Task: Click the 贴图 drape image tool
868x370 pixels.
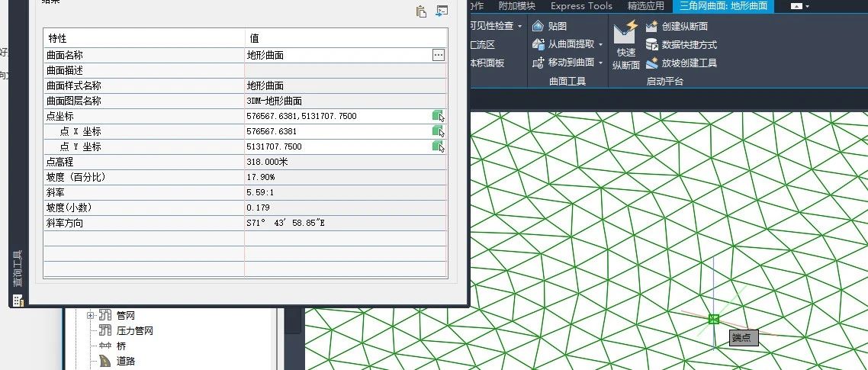Action: click(549, 26)
